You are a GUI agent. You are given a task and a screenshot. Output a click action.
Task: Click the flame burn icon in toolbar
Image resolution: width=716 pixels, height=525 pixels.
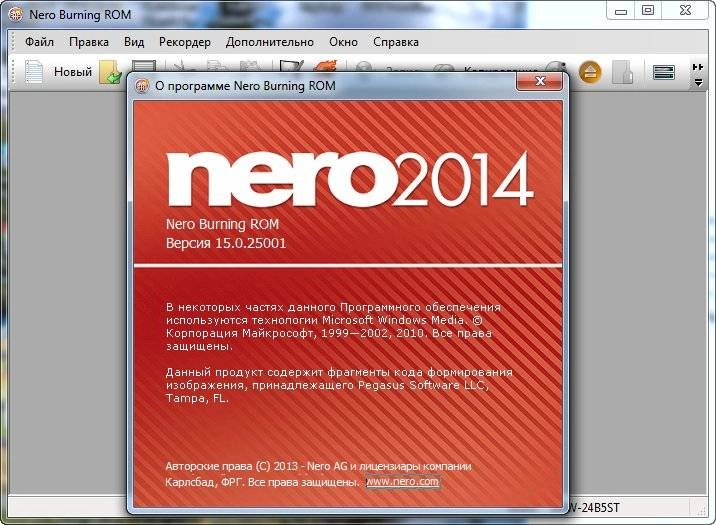(326, 66)
